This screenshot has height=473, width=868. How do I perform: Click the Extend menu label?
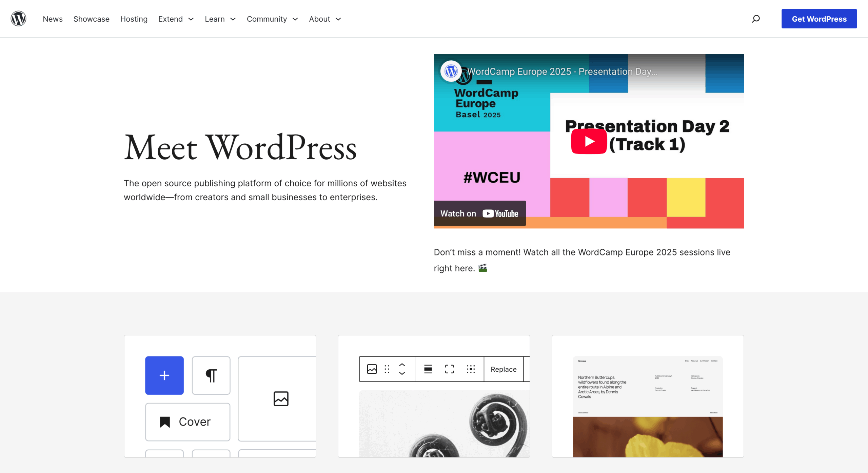[171, 19]
